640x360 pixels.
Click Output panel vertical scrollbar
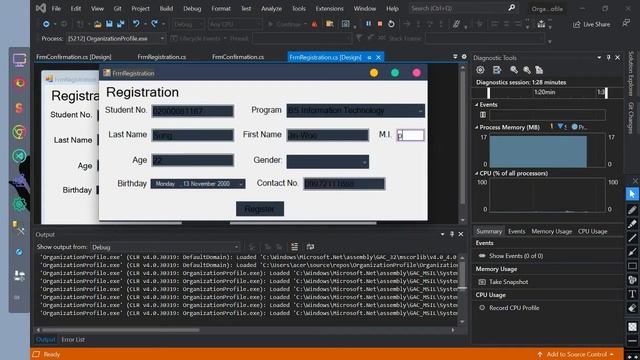pos(462,289)
